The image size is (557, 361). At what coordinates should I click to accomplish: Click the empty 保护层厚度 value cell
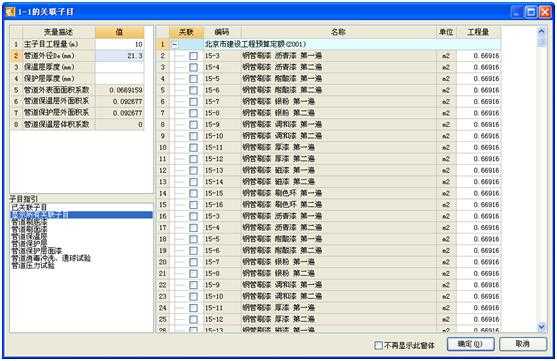pos(119,79)
